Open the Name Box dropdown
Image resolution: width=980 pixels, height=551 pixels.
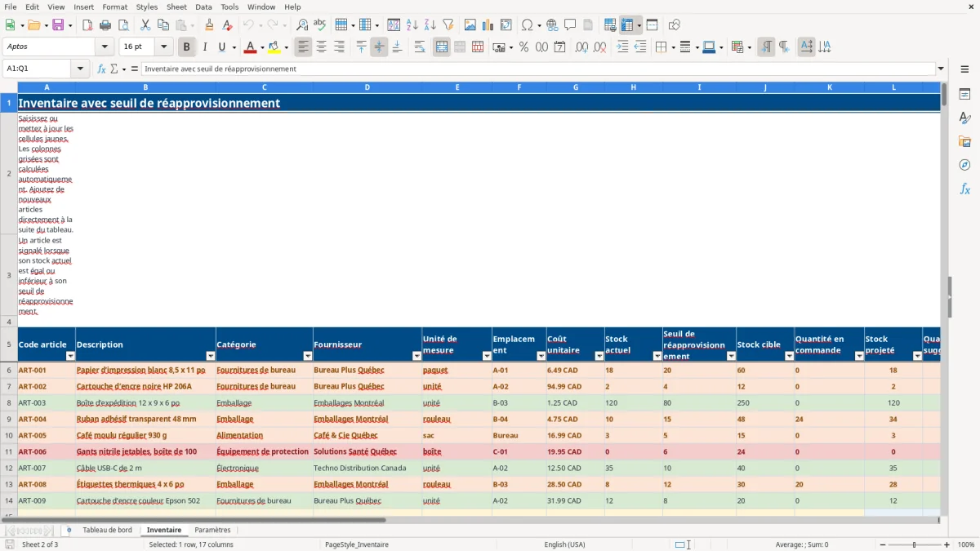click(x=80, y=69)
